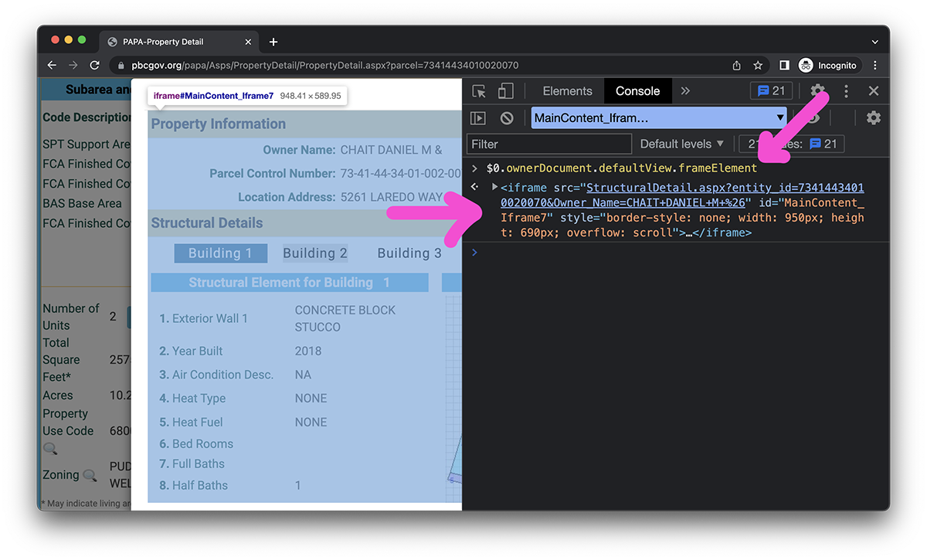Click owner name CHAIT DANIEL M &

392,150
